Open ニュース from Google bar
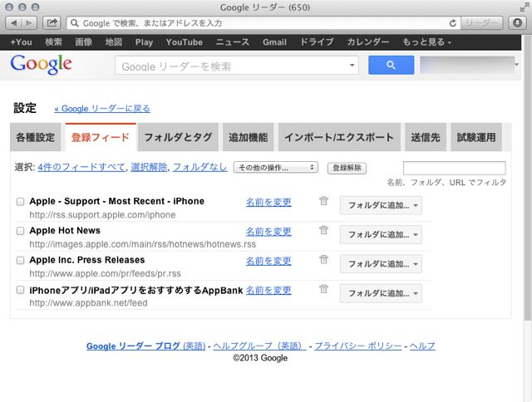The image size is (532, 402). click(233, 42)
